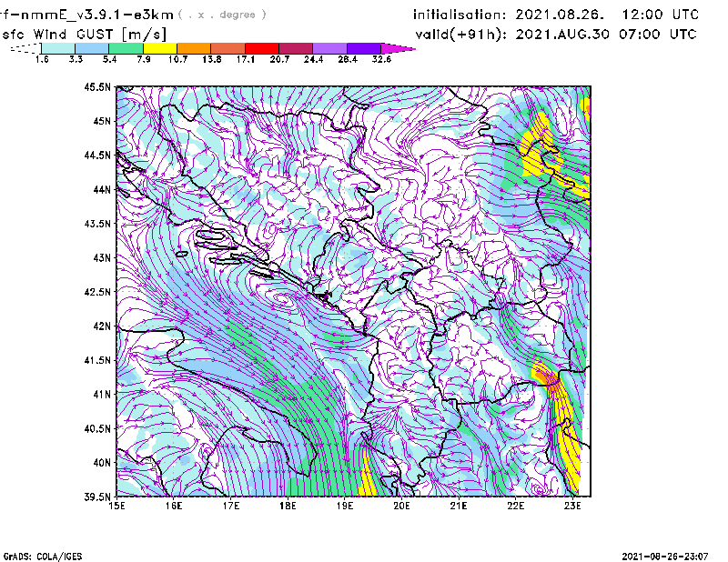Click the 40.5N latitude label
The width and height of the screenshot is (728, 562).
pyautogui.click(x=97, y=428)
